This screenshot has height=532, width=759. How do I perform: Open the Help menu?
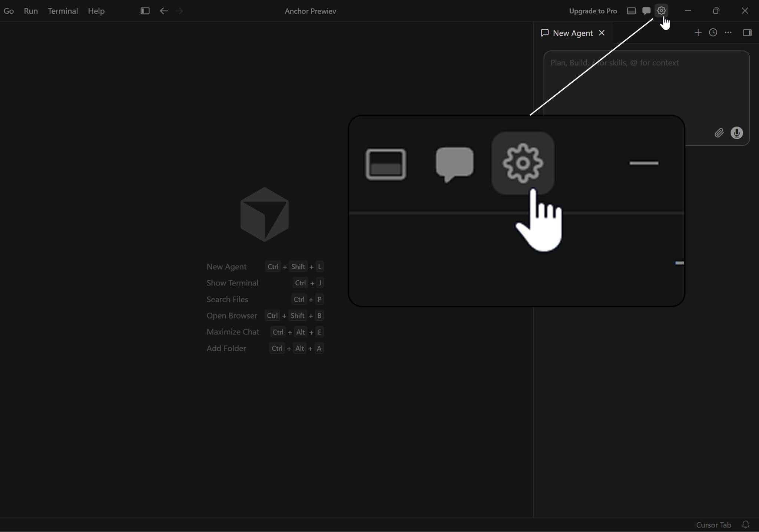point(96,11)
